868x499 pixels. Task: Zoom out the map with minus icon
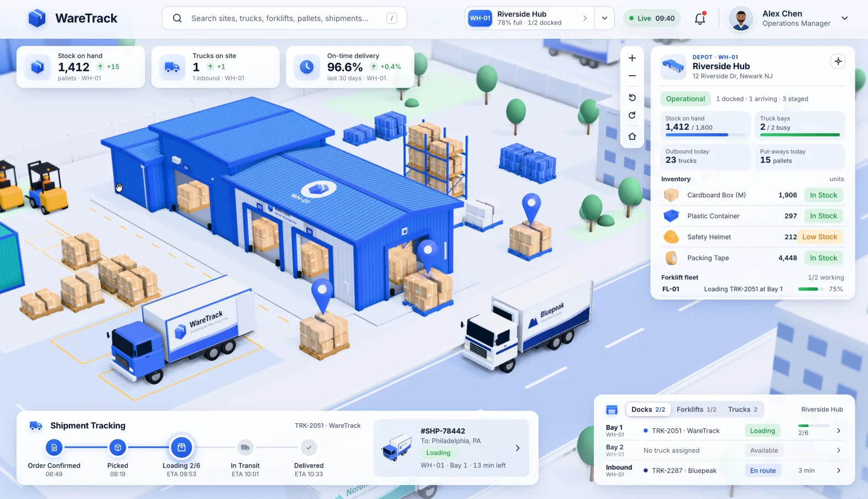click(632, 76)
